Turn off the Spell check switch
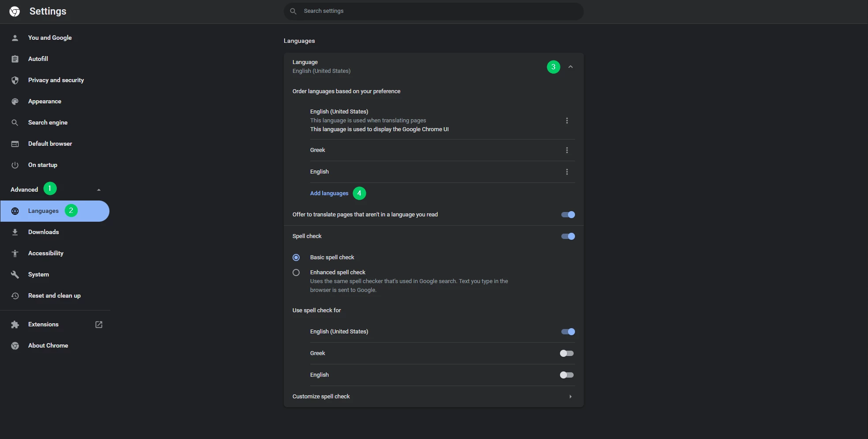Image resolution: width=868 pixels, height=439 pixels. [x=568, y=236]
